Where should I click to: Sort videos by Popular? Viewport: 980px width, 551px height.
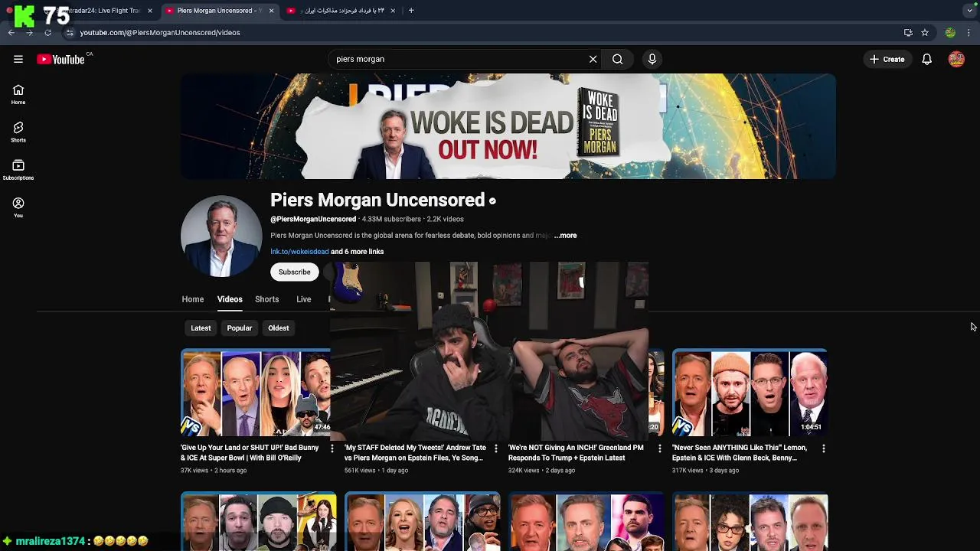click(x=240, y=328)
